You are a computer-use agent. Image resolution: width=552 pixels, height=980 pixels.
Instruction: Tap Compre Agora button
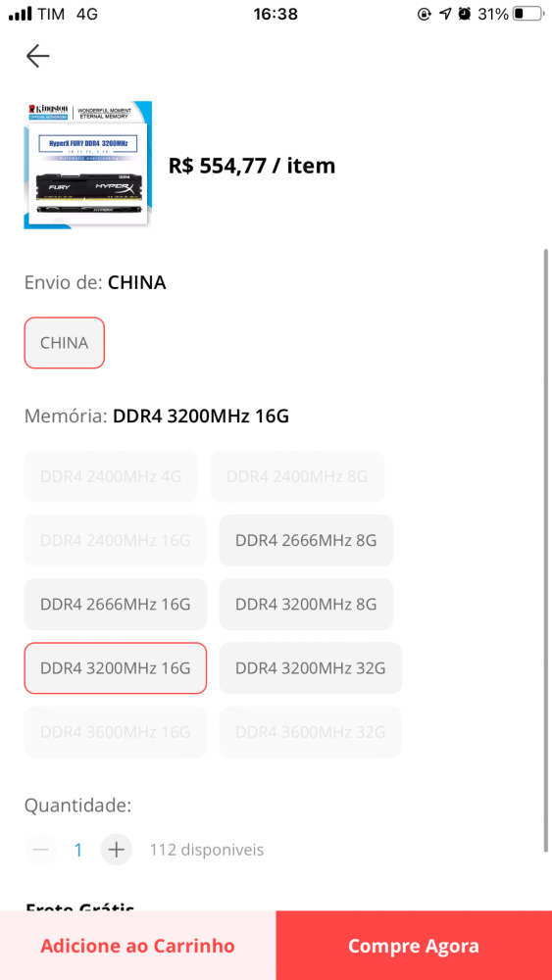(x=414, y=945)
